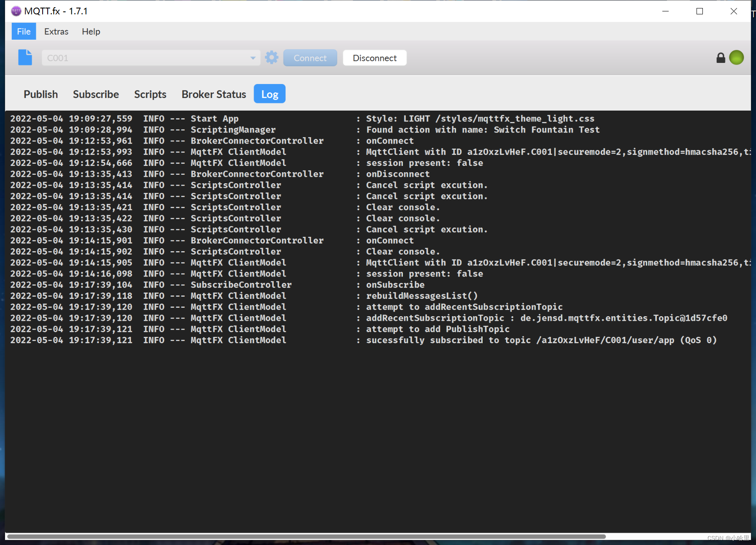Screen dimensions: 756x545
Task: Close the MQTT.fx window
Action: 734,11
